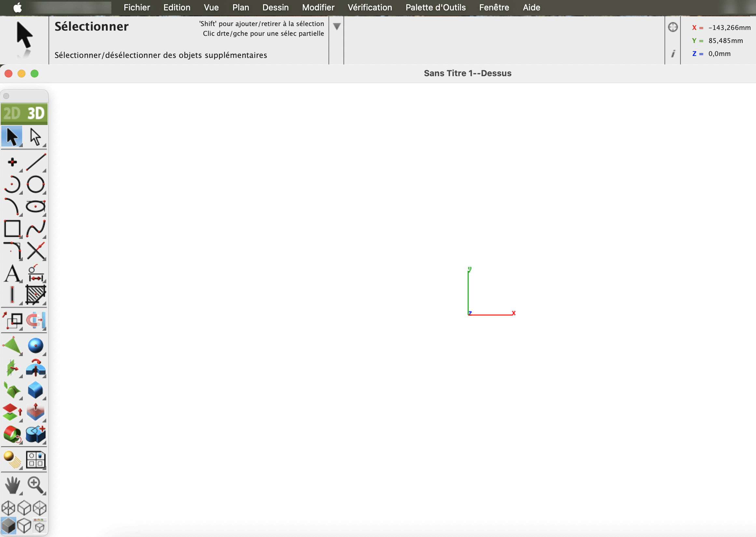Select the Hatch fill tool

pos(35,294)
